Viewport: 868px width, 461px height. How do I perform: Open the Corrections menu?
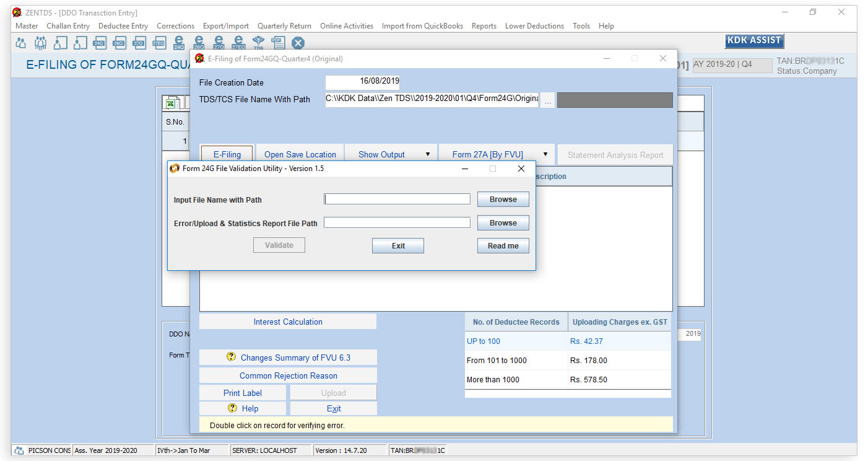(176, 26)
